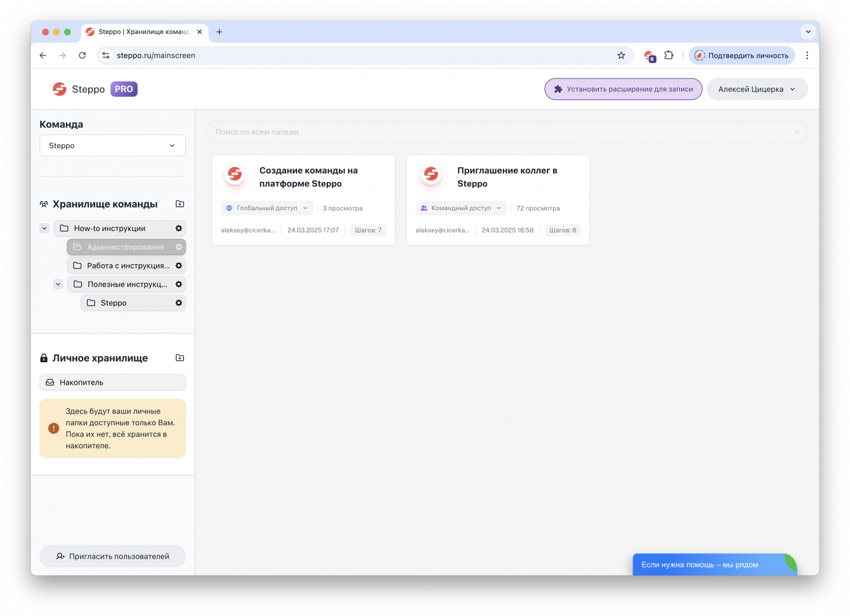This screenshot has width=850, height=616.
Task: Click the 3 просмотра count
Action: [x=342, y=208]
